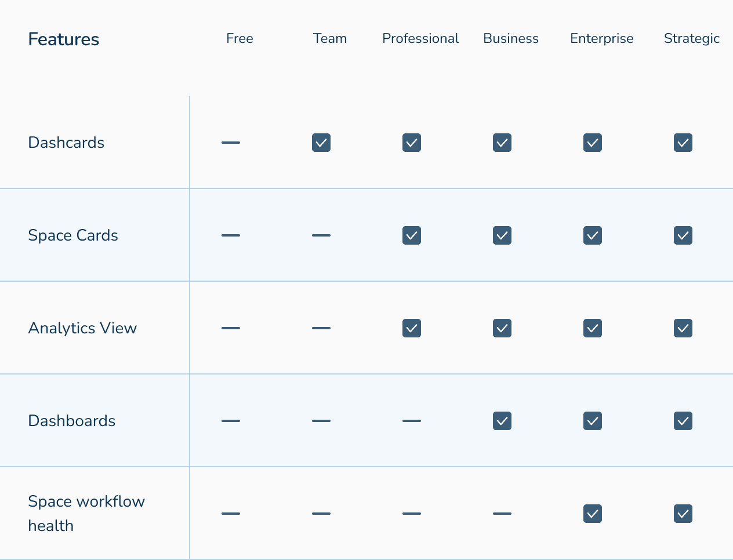
Task: Click the Space workflow health dash under Business
Action: click(502, 514)
